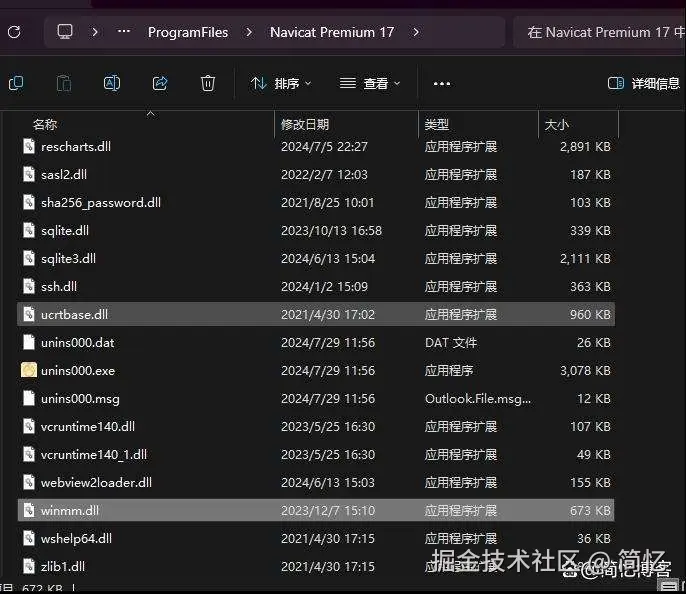This screenshot has height=594, width=686.
Task: Click the file icon beside sasl2.dll
Action: click(29, 175)
